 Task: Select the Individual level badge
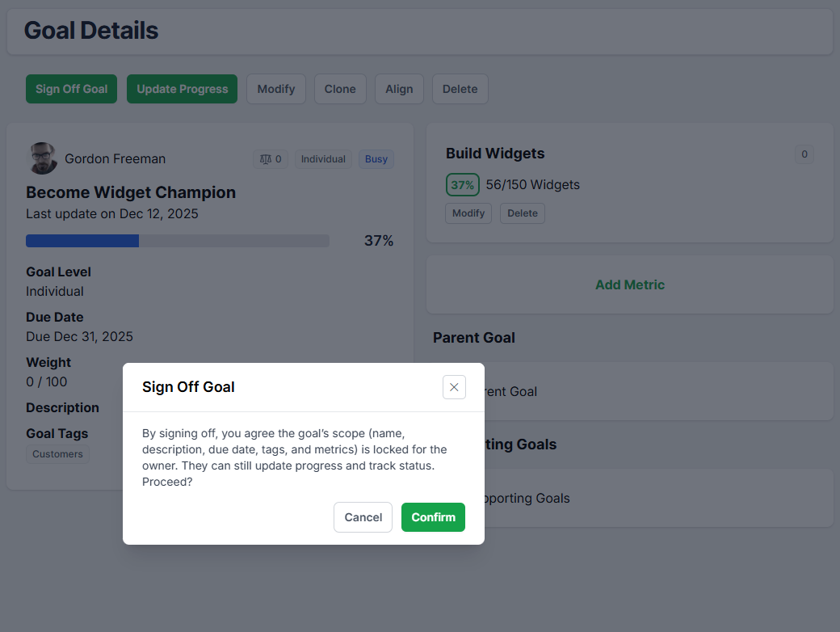[323, 159]
